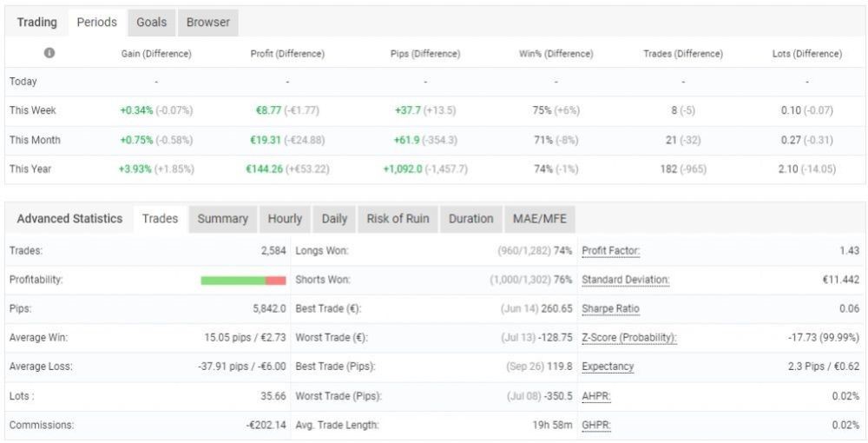Screen dimensions: 868x443
Task: Open the Daily statistics tab
Action: pos(334,219)
